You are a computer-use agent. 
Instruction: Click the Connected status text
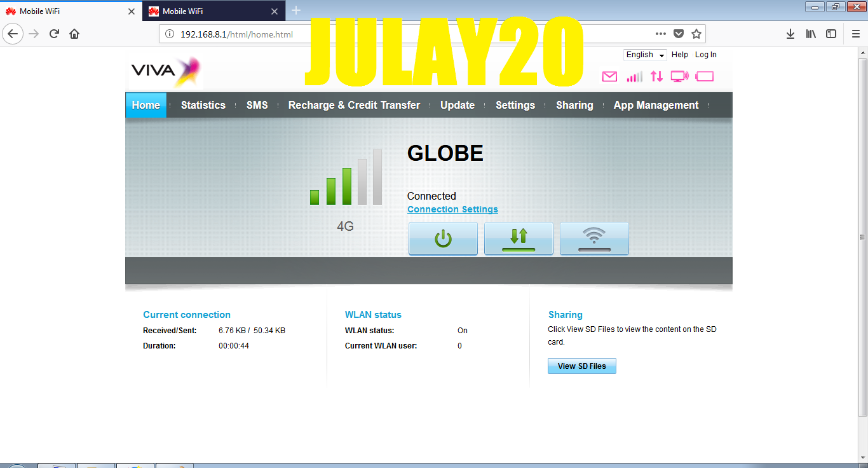click(431, 196)
